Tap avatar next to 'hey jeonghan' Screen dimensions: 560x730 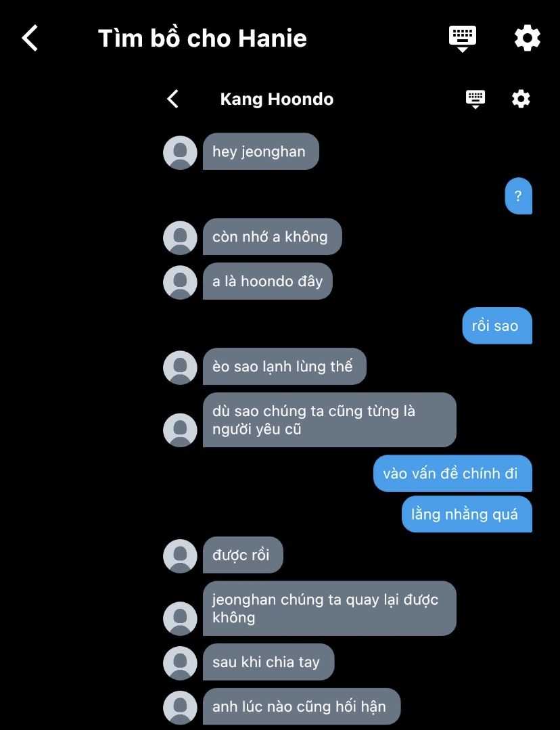click(180, 152)
